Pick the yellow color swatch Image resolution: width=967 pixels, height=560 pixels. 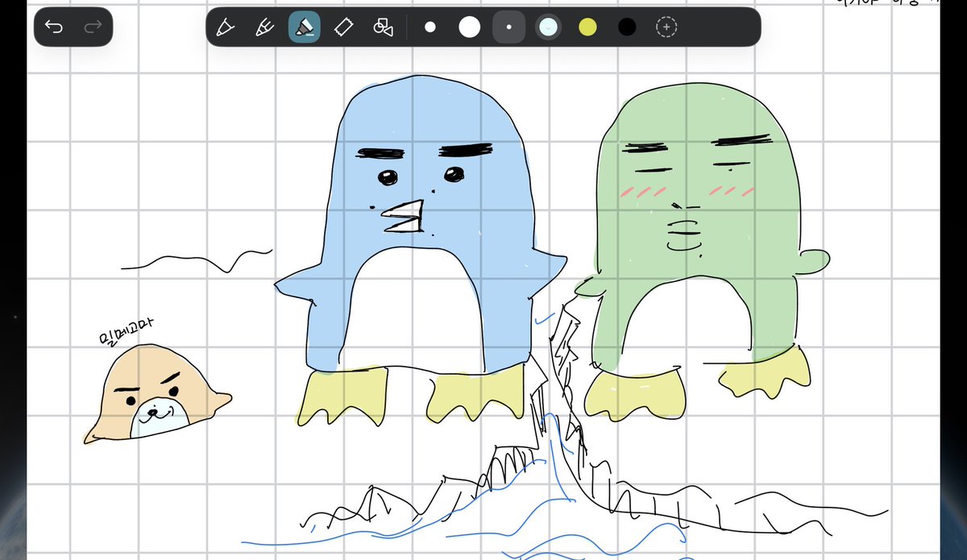[587, 27]
